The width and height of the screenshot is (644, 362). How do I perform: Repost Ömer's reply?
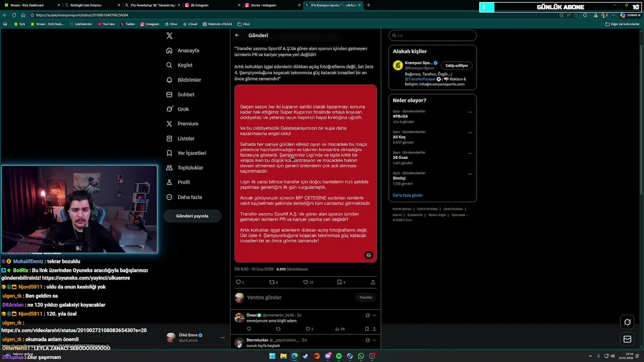(x=278, y=329)
